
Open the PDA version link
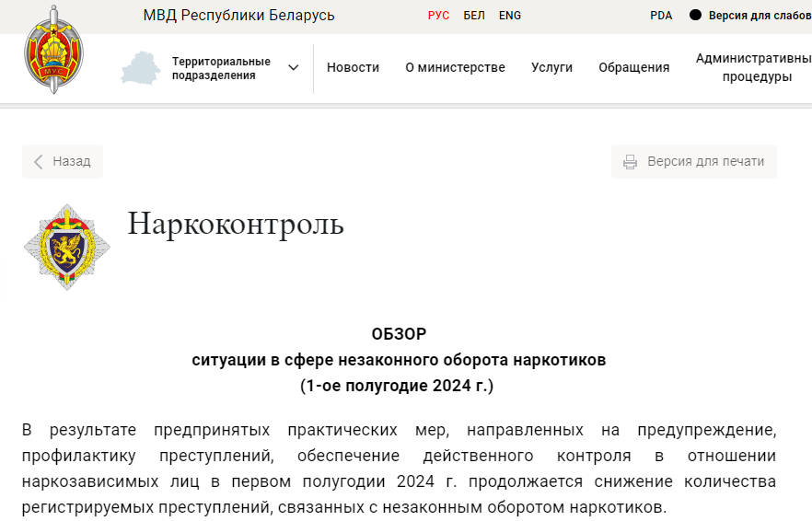(x=661, y=16)
